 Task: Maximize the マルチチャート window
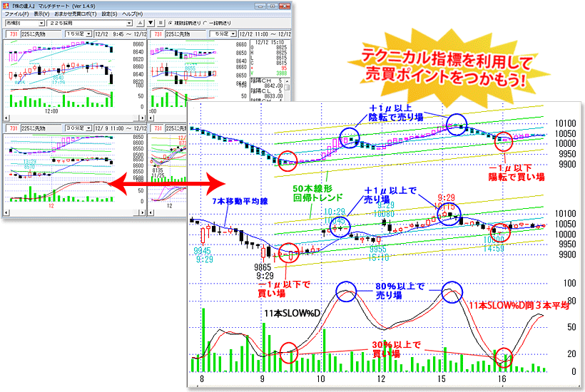pos(273,6)
